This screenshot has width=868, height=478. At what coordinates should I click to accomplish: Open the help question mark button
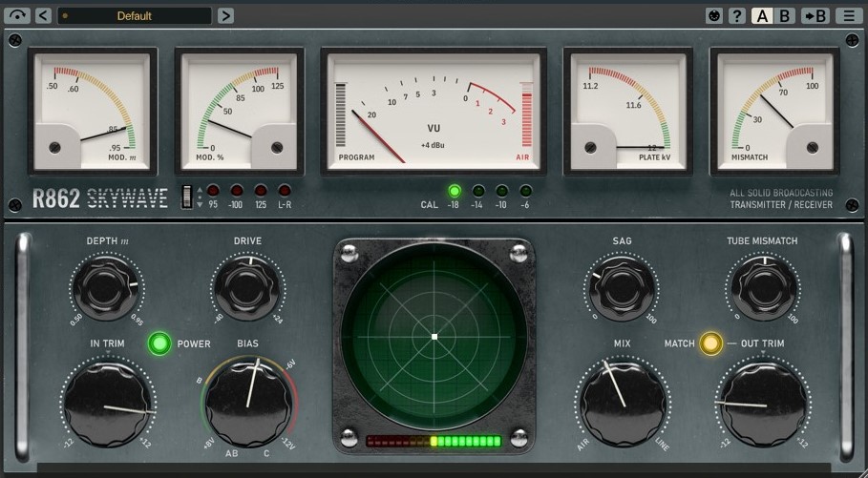coord(737,15)
